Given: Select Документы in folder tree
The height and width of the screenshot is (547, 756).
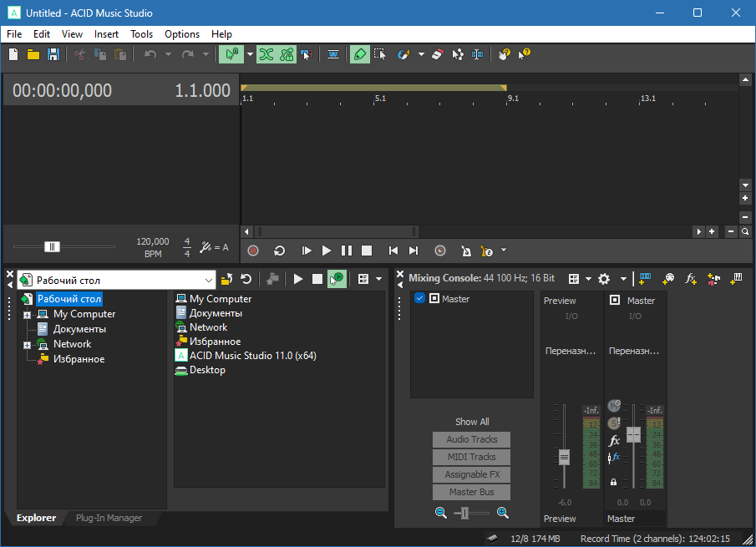Looking at the screenshot, I should pyautogui.click(x=79, y=329).
